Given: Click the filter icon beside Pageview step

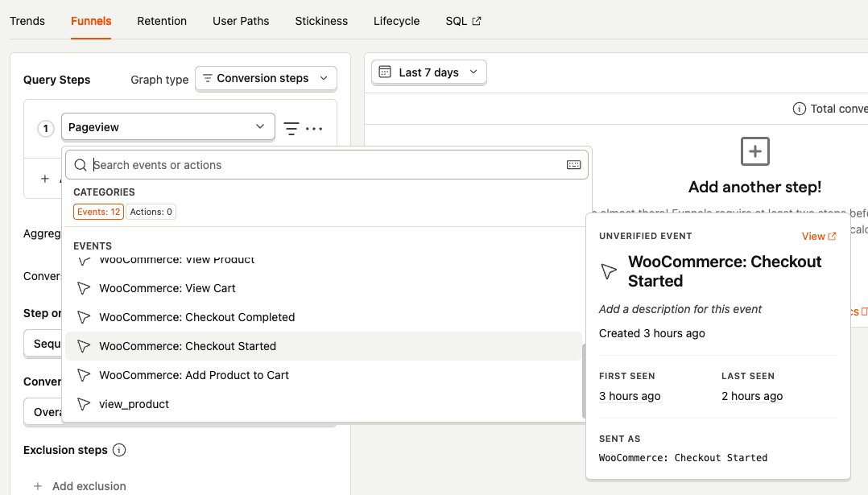Looking at the screenshot, I should click(291, 128).
